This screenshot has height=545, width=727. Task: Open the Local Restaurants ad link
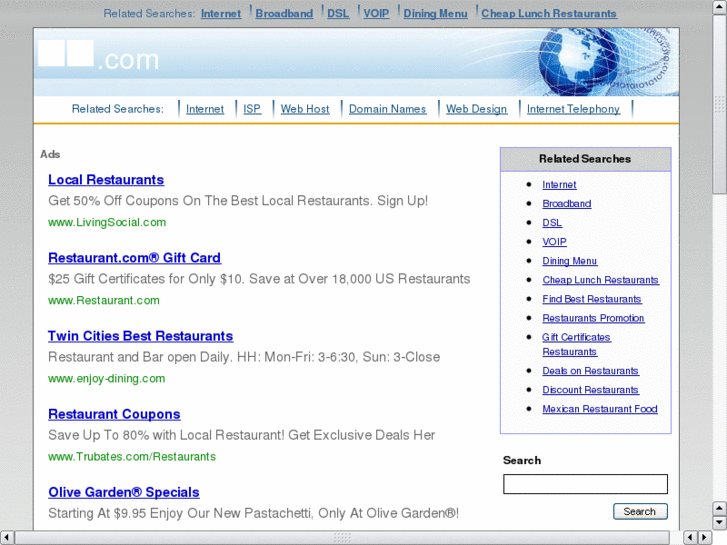pos(106,180)
